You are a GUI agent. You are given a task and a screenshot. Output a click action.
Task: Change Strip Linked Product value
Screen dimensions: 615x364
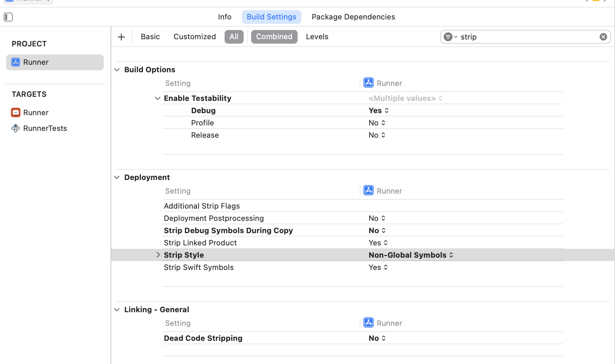(x=378, y=243)
